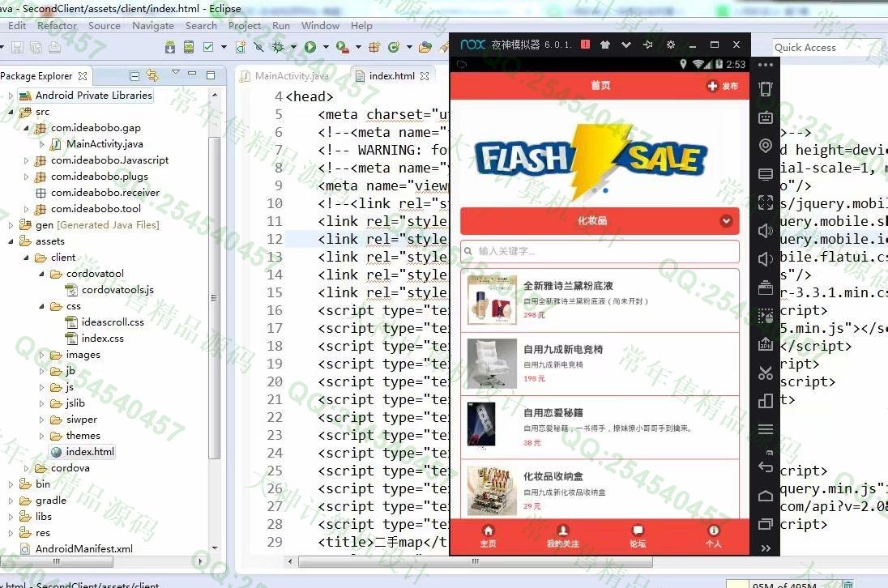Viewport: 888px width, 588px height.
Task: Open the Android Virtual Device Manager icon
Action: click(x=189, y=47)
